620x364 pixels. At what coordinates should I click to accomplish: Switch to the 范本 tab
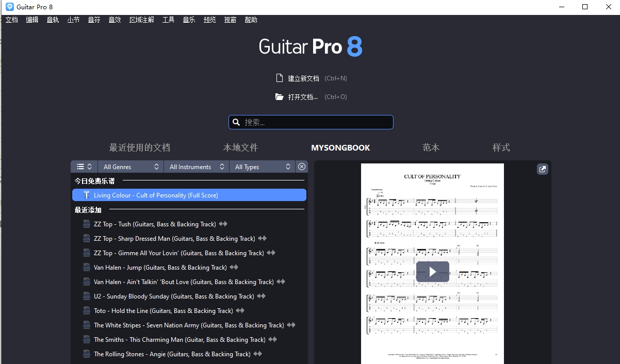[x=431, y=147]
